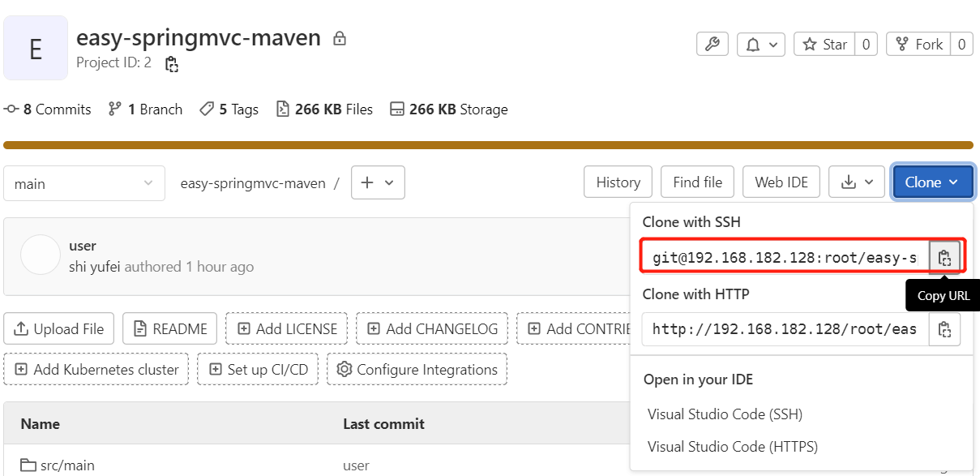Image resolution: width=980 pixels, height=476 pixels.
Task: Open the download source code dropdown
Action: (x=857, y=182)
